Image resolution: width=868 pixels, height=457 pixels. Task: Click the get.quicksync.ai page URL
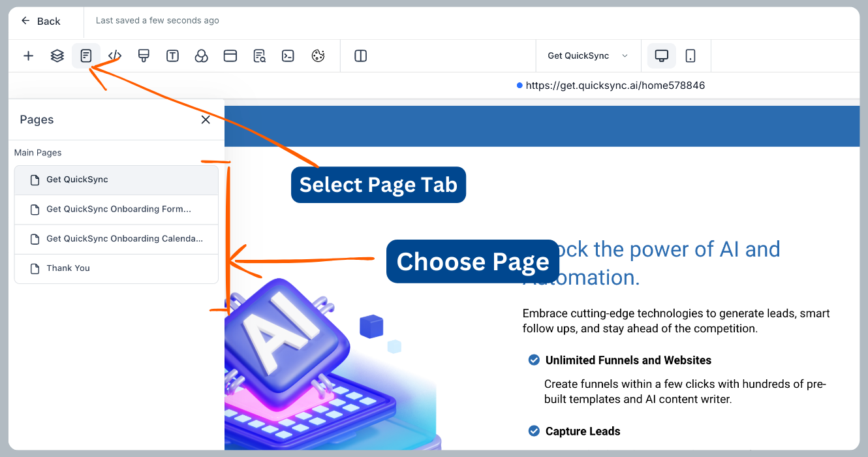tap(615, 86)
